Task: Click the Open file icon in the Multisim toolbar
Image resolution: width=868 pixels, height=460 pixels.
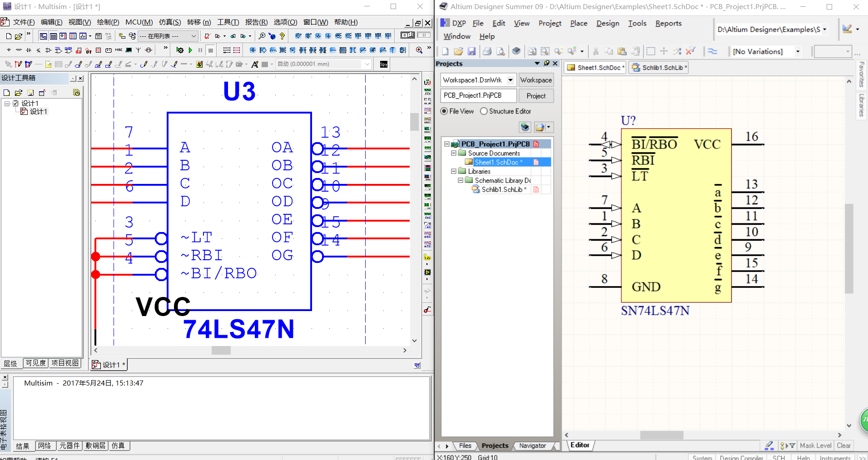Action: coord(18,36)
